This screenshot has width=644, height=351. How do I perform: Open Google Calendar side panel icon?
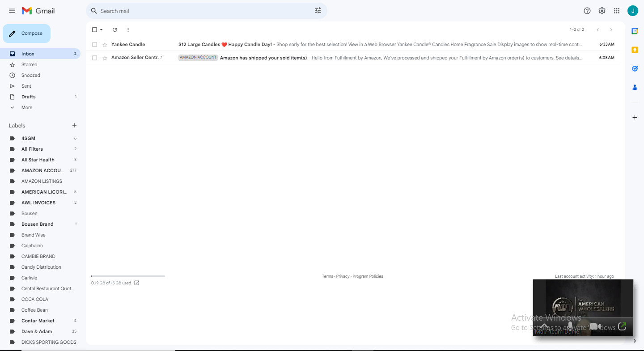(635, 31)
